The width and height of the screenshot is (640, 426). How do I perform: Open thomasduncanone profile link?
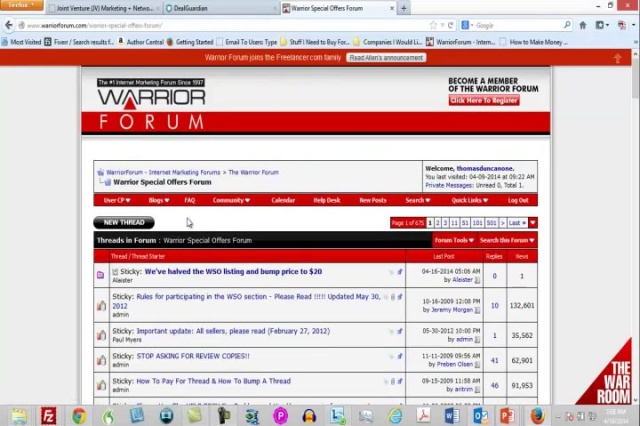point(485,168)
